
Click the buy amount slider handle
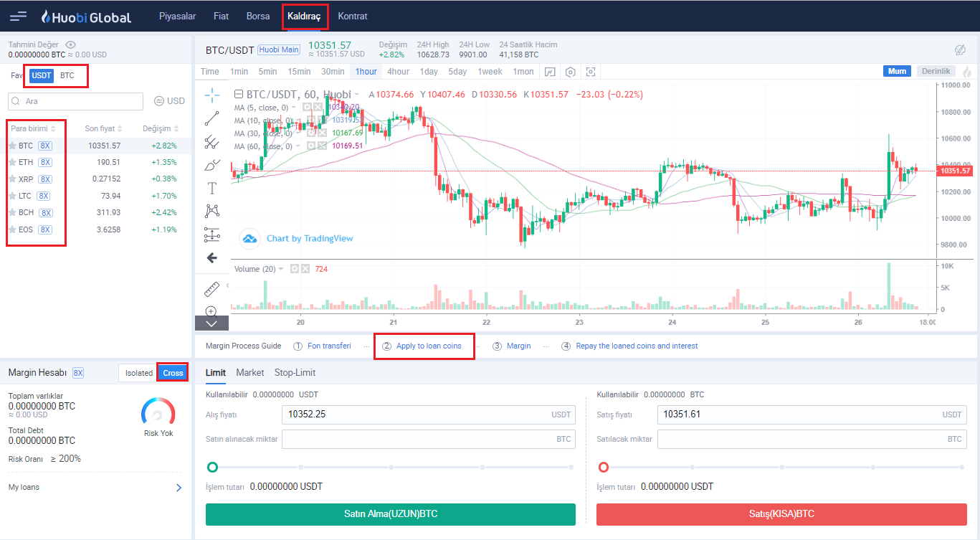click(212, 467)
